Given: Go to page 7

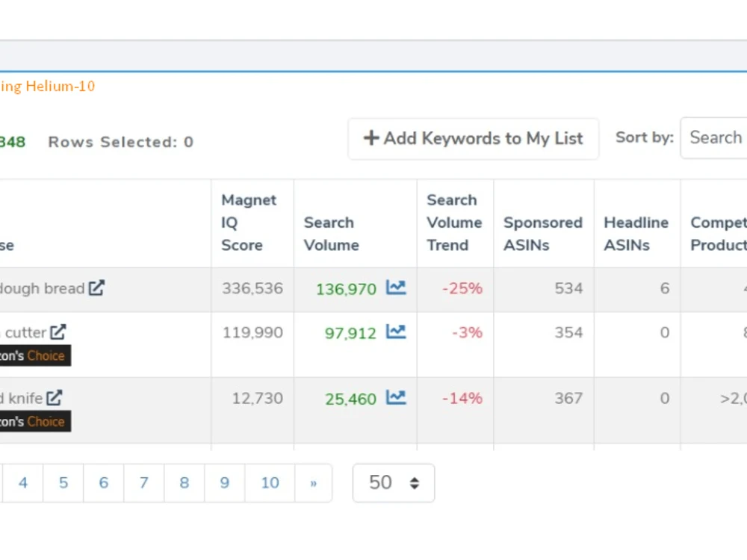Looking at the screenshot, I should tap(144, 483).
